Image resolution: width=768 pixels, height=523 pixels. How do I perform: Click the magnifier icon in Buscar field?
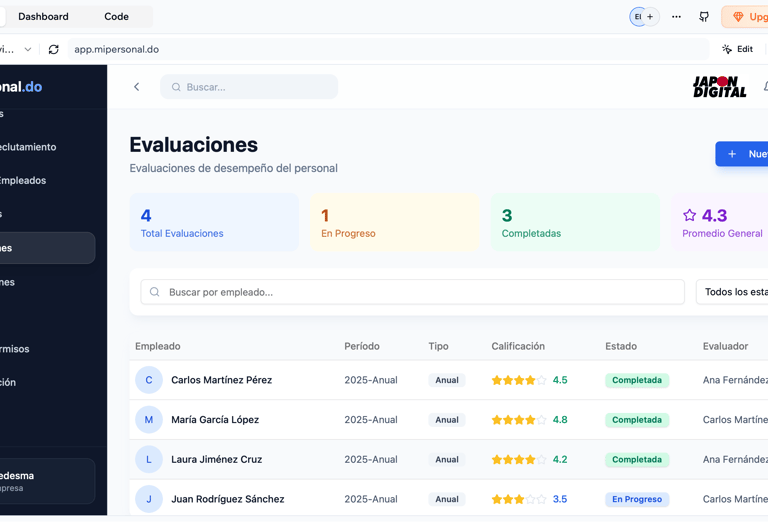(x=176, y=87)
